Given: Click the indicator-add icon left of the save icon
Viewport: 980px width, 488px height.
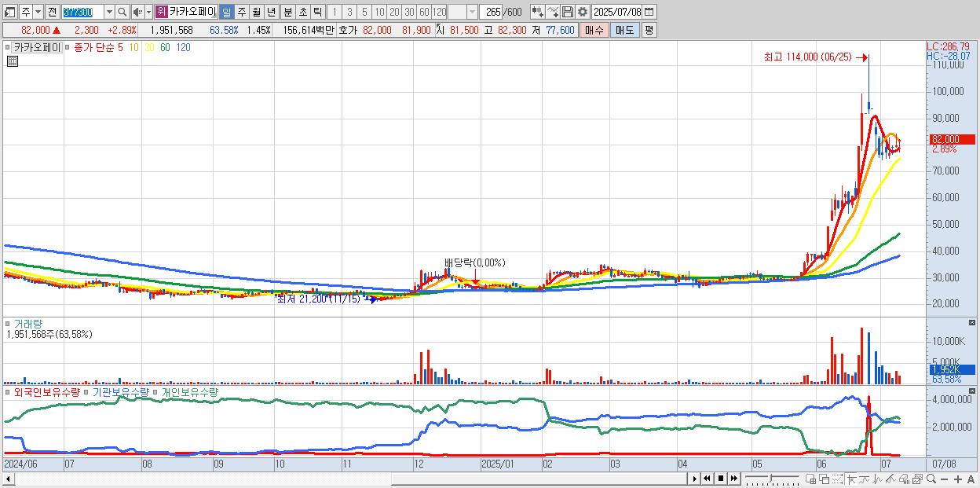Looking at the screenshot, I should click(537, 12).
